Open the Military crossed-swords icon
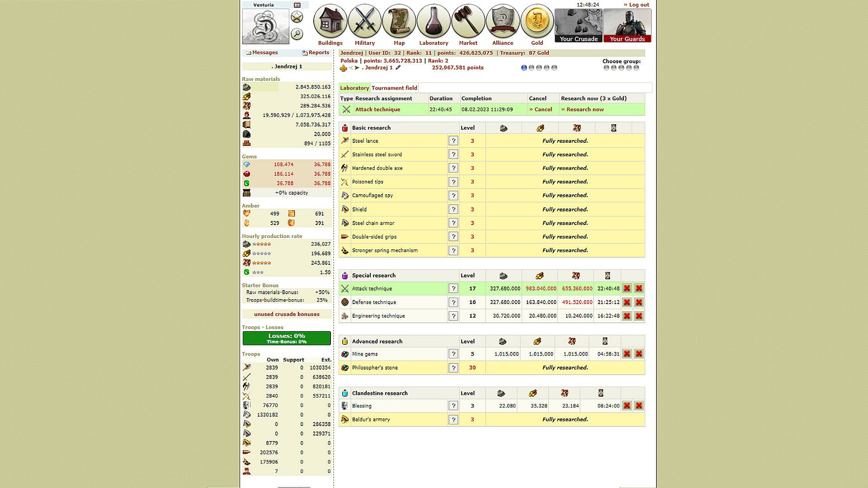This screenshot has width=868, height=488. coord(364,21)
